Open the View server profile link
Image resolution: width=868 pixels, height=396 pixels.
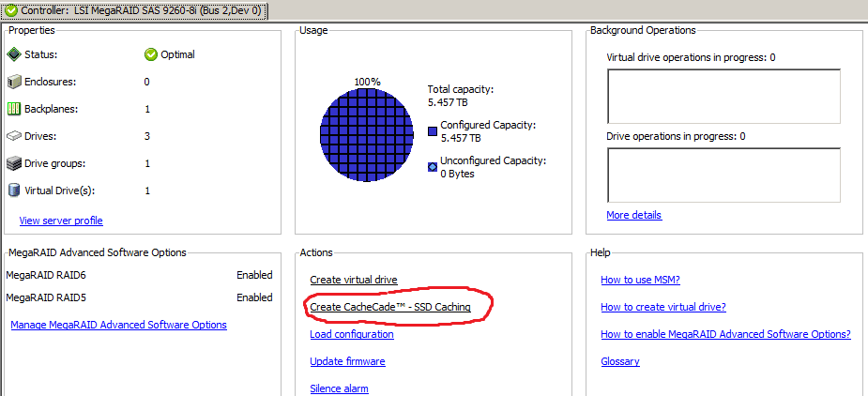(x=61, y=221)
